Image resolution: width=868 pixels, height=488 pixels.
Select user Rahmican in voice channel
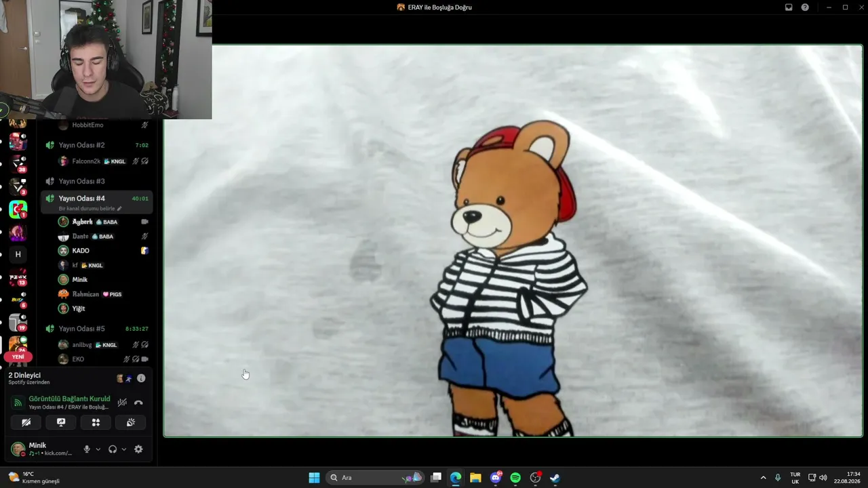104,294
